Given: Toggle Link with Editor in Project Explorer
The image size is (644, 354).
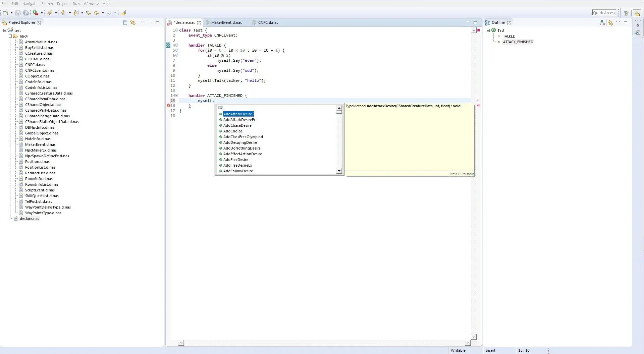Looking at the screenshot, I should pyautogui.click(x=133, y=22).
